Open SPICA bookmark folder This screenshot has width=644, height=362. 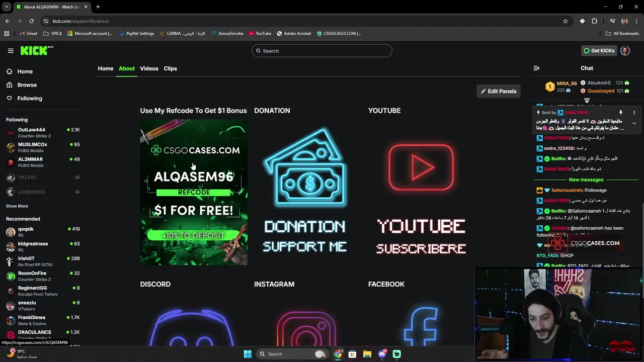tap(53, 34)
